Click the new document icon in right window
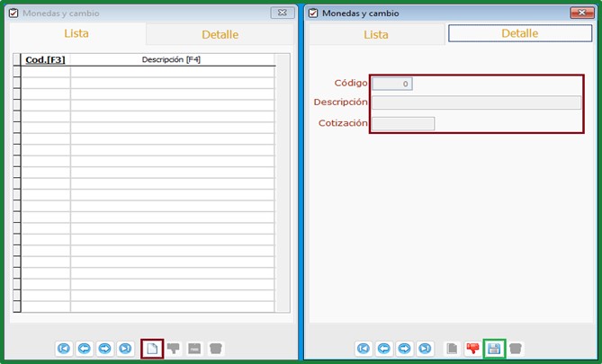 tap(452, 349)
